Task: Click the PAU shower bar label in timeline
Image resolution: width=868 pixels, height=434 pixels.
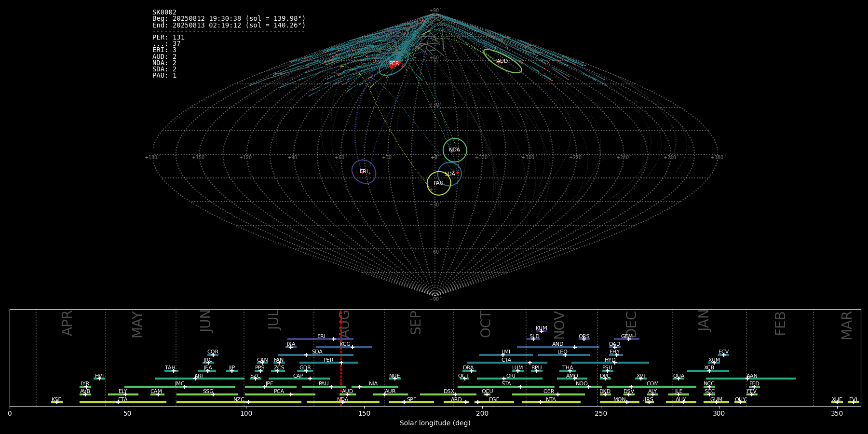Action: point(324,384)
